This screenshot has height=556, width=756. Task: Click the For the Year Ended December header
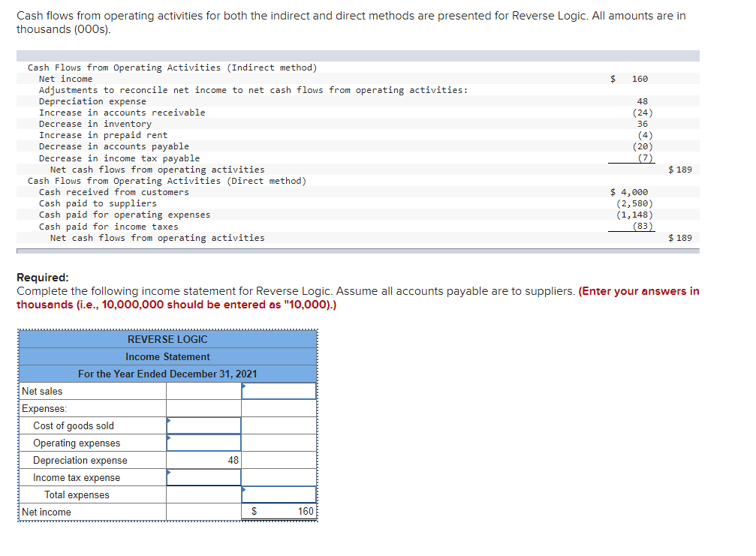tap(167, 374)
